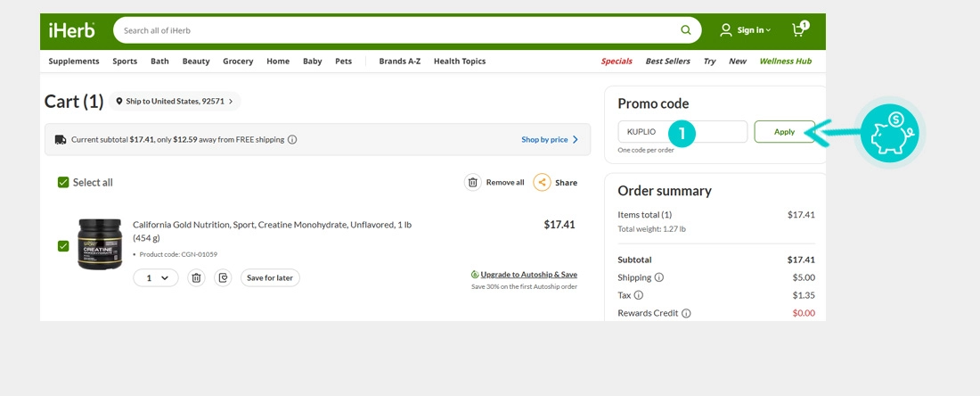Open the Supplements menu
Viewport: 980px width, 396px height.
(74, 62)
